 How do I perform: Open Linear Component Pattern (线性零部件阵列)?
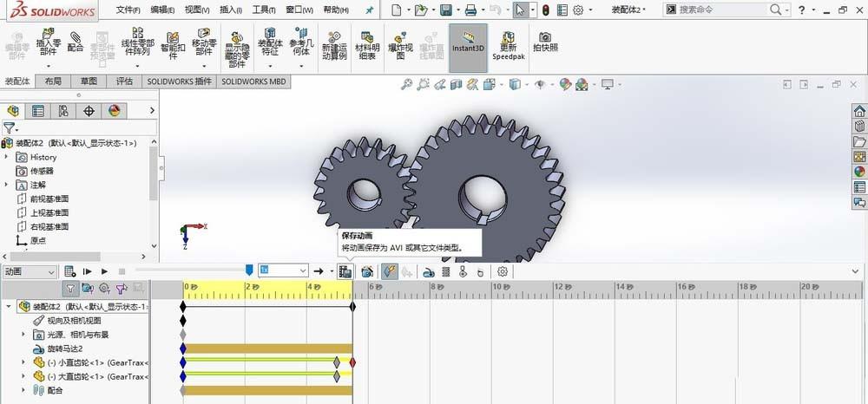pyautogui.click(x=136, y=42)
